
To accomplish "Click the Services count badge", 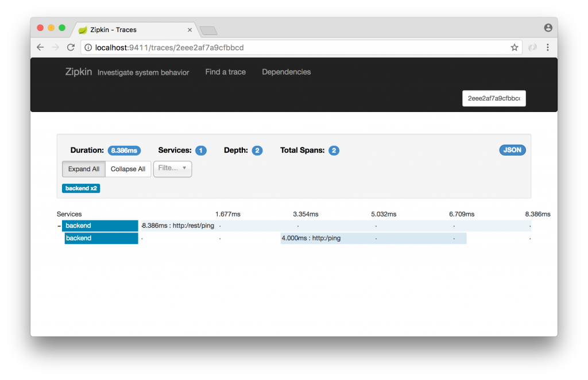I will click(200, 150).
